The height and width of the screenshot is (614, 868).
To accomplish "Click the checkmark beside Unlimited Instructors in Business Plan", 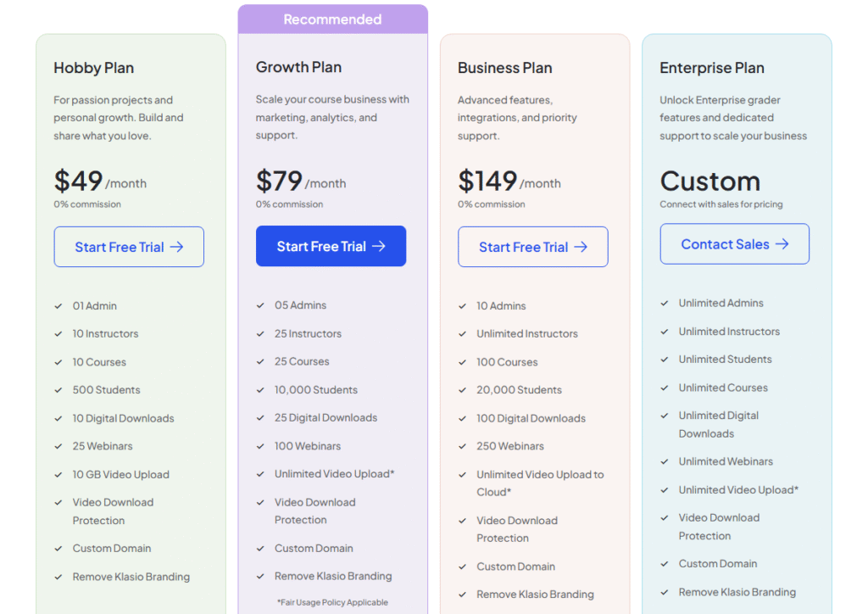I will coord(463,334).
